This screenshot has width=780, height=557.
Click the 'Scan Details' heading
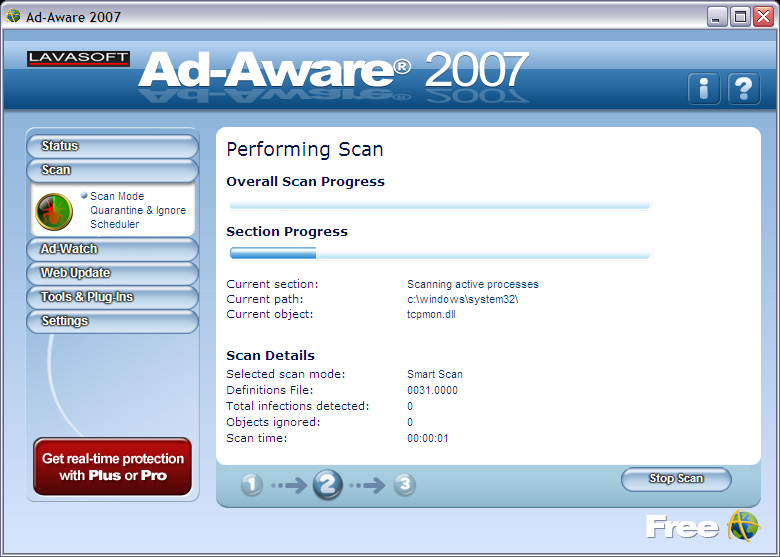coord(270,356)
